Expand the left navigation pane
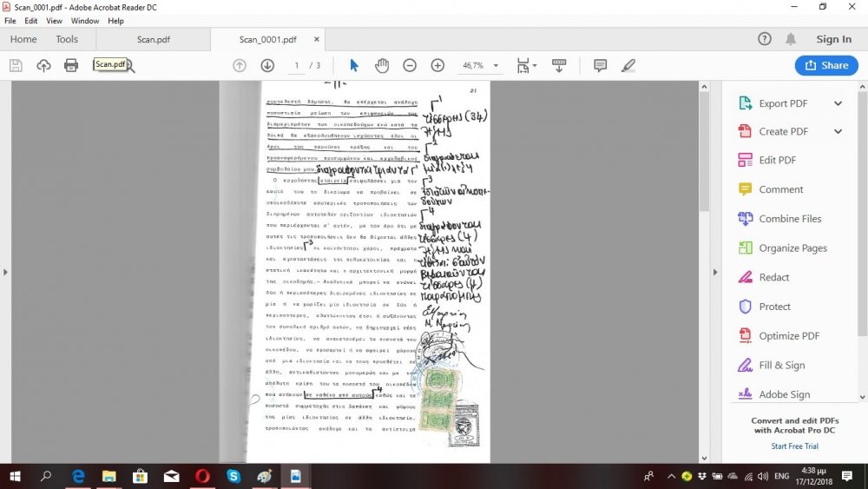Image resolution: width=868 pixels, height=489 pixels. click(x=5, y=272)
